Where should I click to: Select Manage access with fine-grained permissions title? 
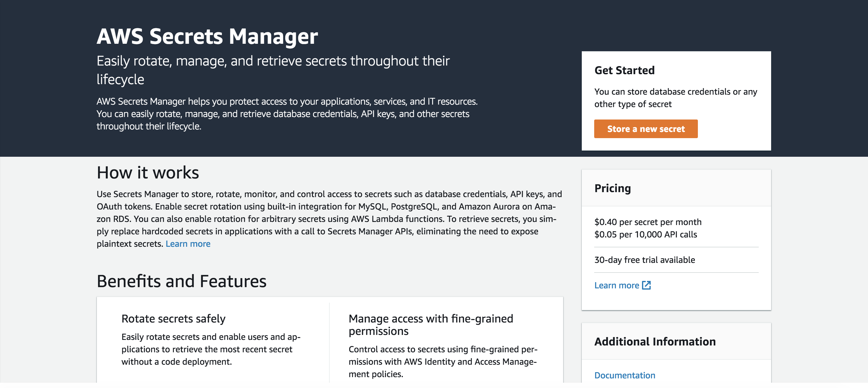(x=431, y=325)
